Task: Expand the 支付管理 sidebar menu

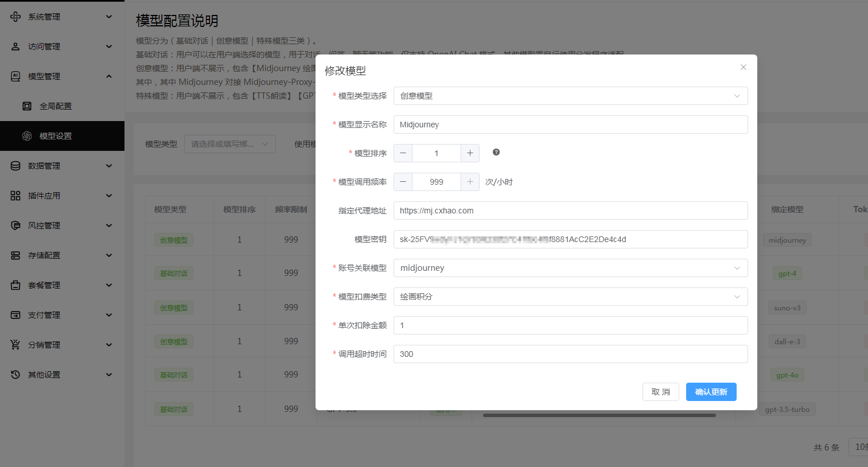Action: pos(62,315)
